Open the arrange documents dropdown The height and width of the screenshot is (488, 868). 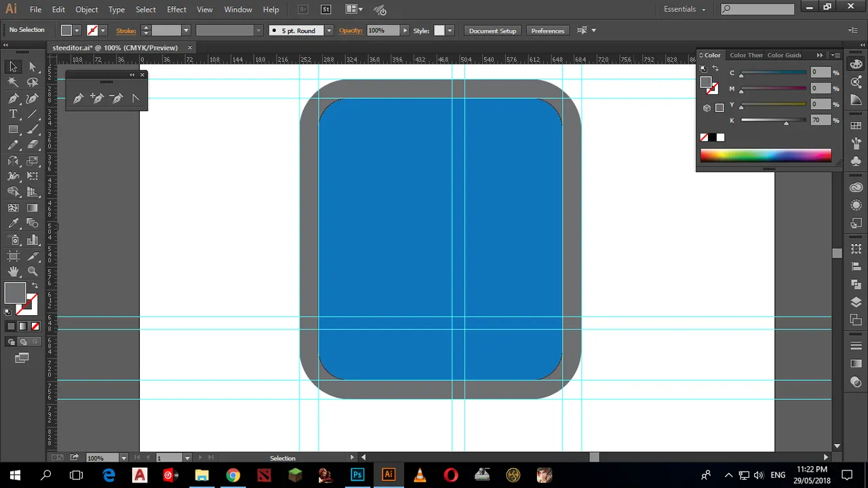click(354, 9)
